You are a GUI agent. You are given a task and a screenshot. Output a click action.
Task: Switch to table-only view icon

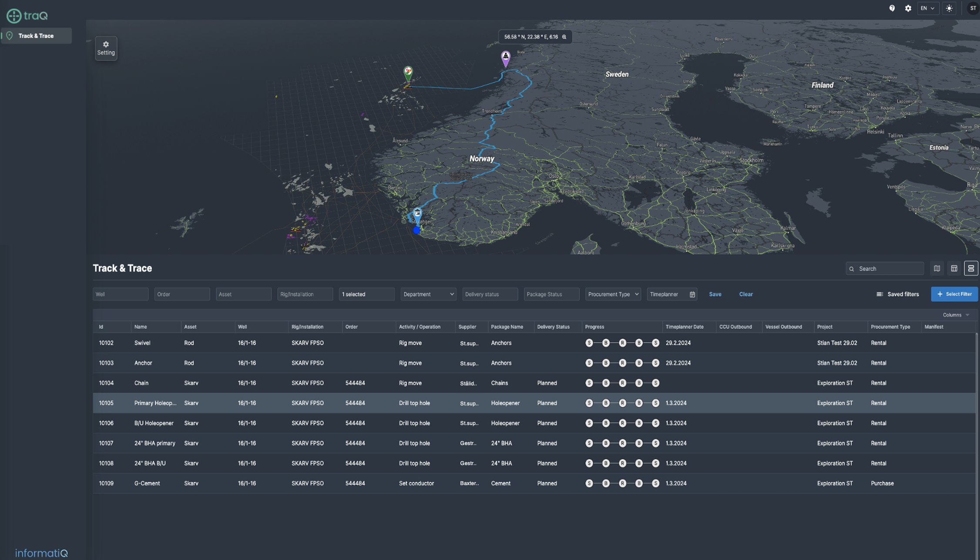pos(954,269)
